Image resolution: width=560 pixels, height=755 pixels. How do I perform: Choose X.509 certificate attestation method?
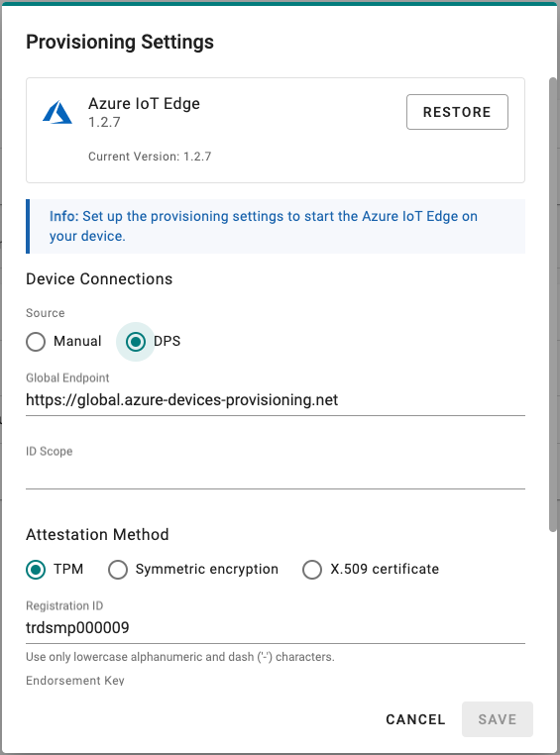pyautogui.click(x=312, y=570)
